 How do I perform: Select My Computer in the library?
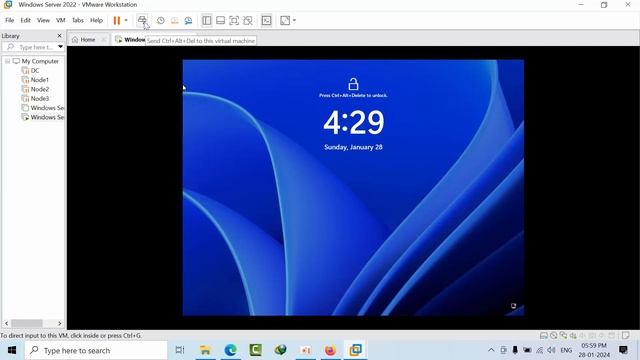coord(40,61)
